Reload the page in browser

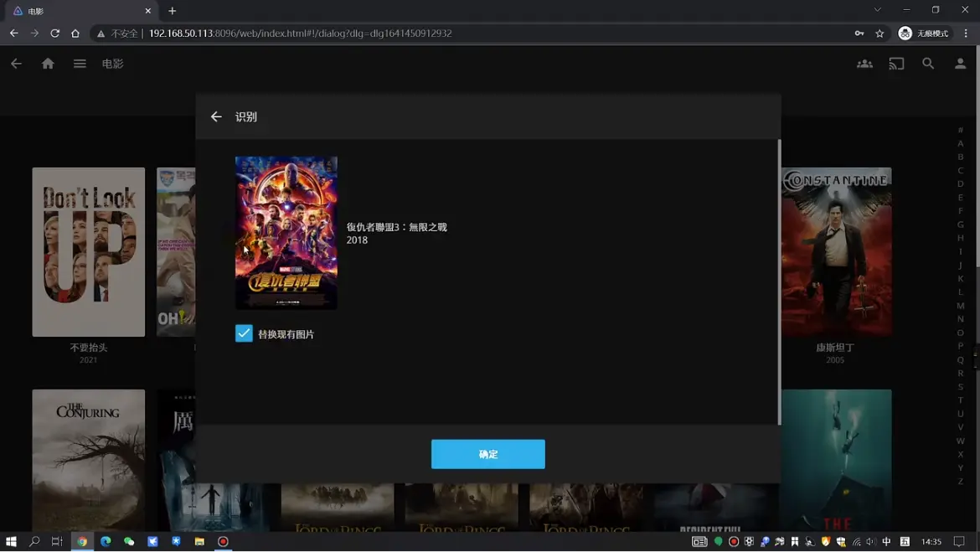coord(54,34)
